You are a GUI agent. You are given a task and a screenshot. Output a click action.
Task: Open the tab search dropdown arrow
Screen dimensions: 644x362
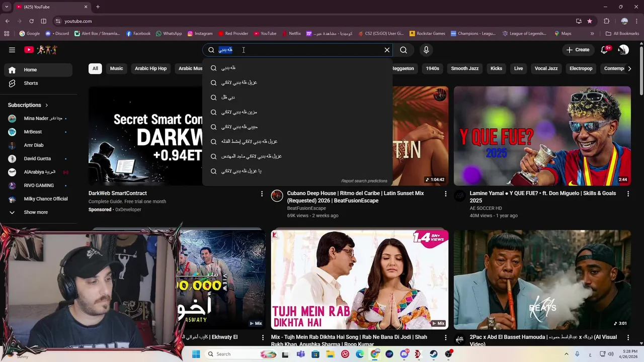pos(7,7)
